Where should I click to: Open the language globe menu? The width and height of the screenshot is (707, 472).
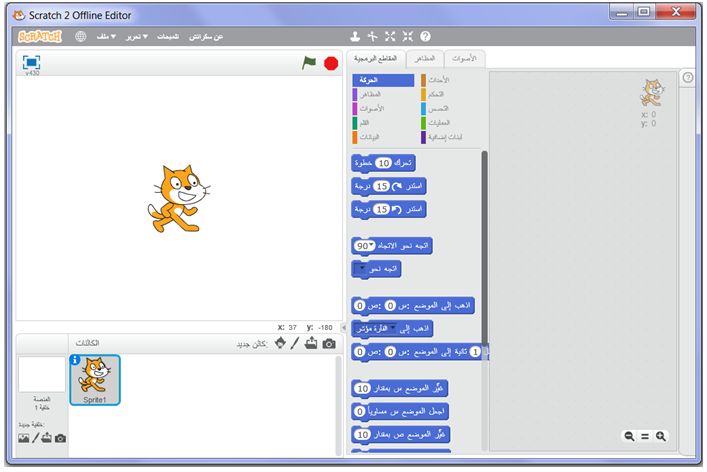pyautogui.click(x=81, y=37)
